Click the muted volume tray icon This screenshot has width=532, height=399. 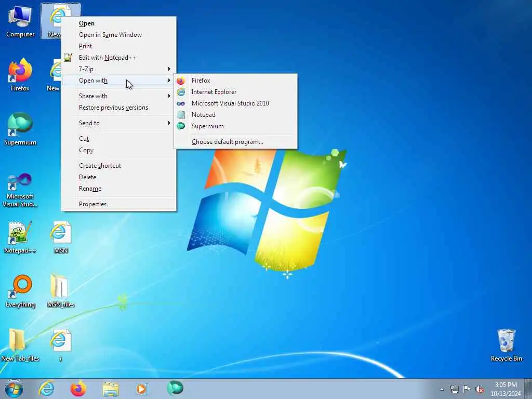pos(480,389)
